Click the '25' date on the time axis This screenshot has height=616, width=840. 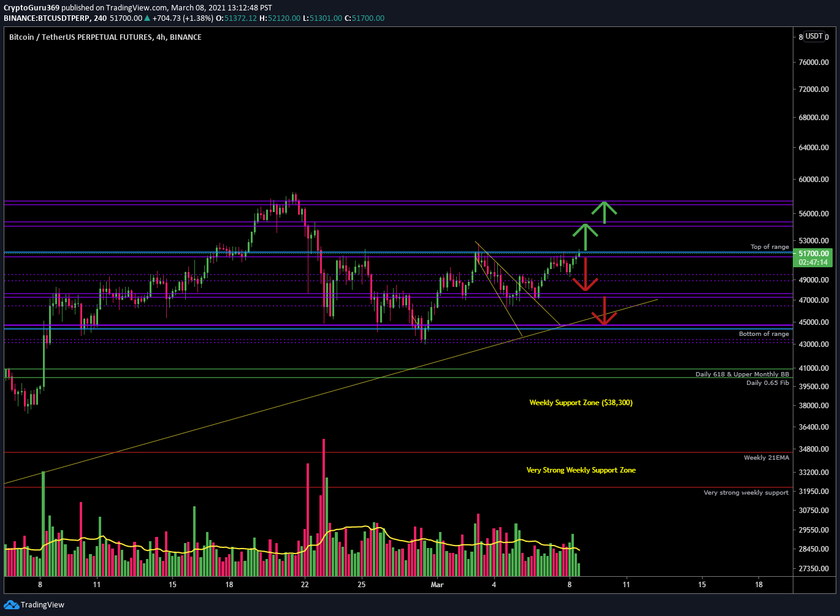(x=361, y=585)
